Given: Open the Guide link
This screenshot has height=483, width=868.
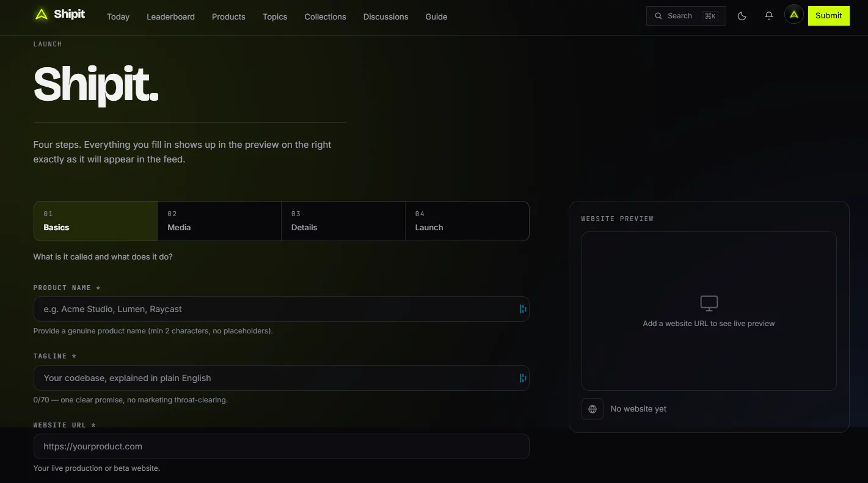Looking at the screenshot, I should 436,16.
